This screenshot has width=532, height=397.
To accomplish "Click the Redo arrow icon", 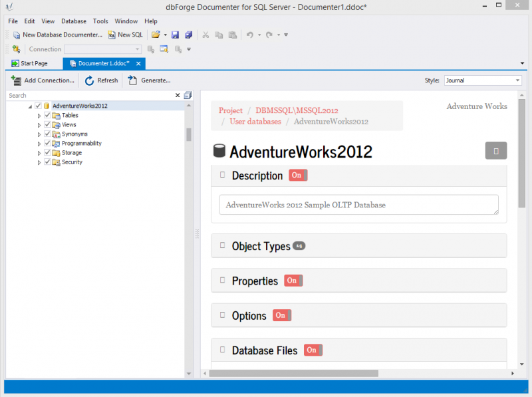I will pos(269,35).
